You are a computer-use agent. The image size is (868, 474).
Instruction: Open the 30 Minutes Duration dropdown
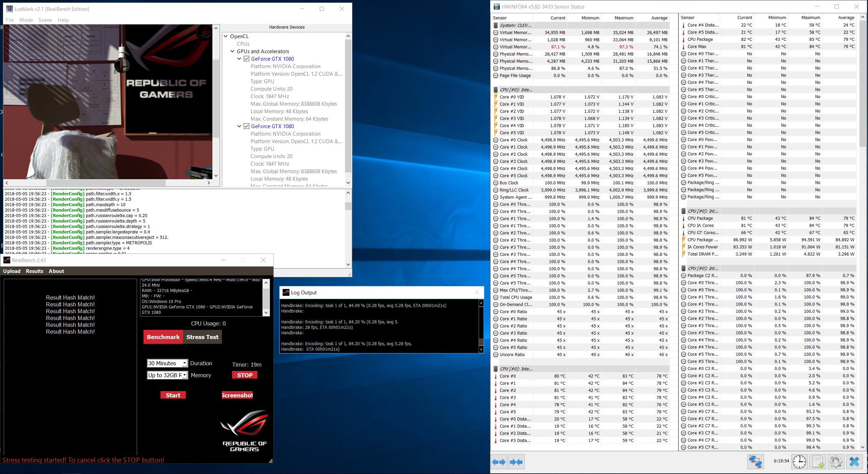click(184, 363)
